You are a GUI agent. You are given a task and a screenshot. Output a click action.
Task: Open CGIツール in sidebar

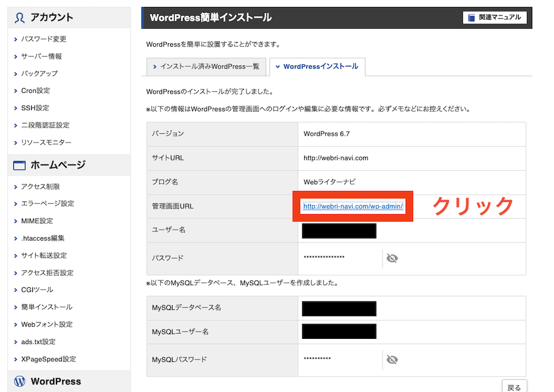(x=37, y=290)
